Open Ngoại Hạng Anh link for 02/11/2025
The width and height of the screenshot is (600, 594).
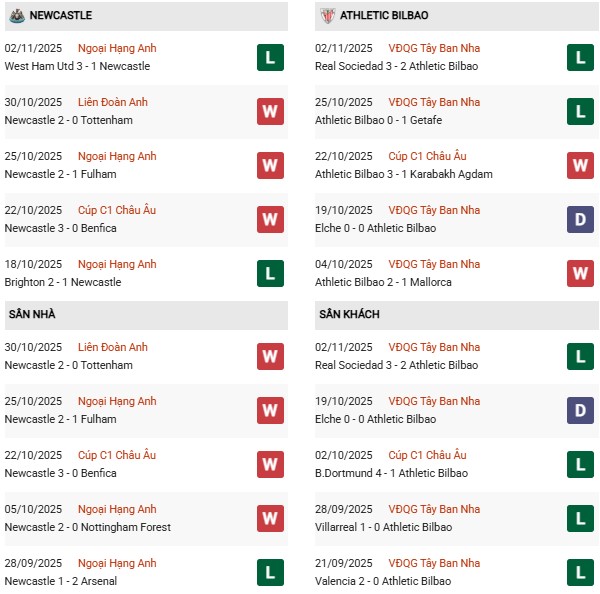117,48
